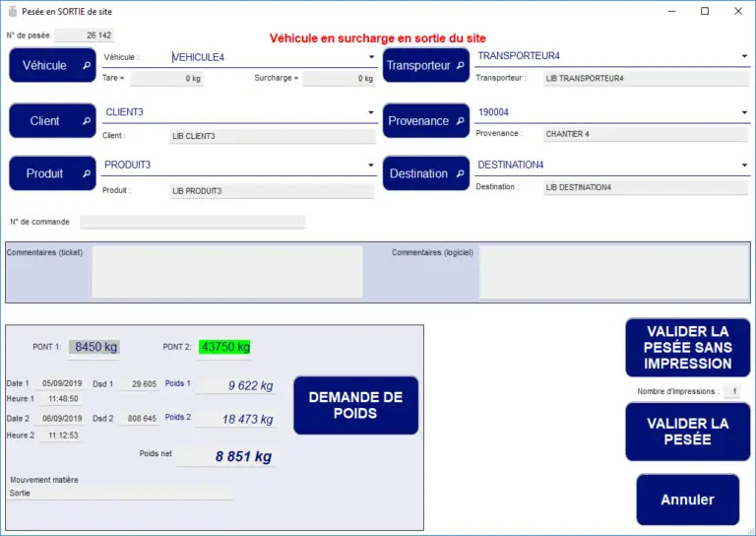Select the green PONT 2 43750 kg reading
The width and height of the screenshot is (756, 536).
[224, 347]
